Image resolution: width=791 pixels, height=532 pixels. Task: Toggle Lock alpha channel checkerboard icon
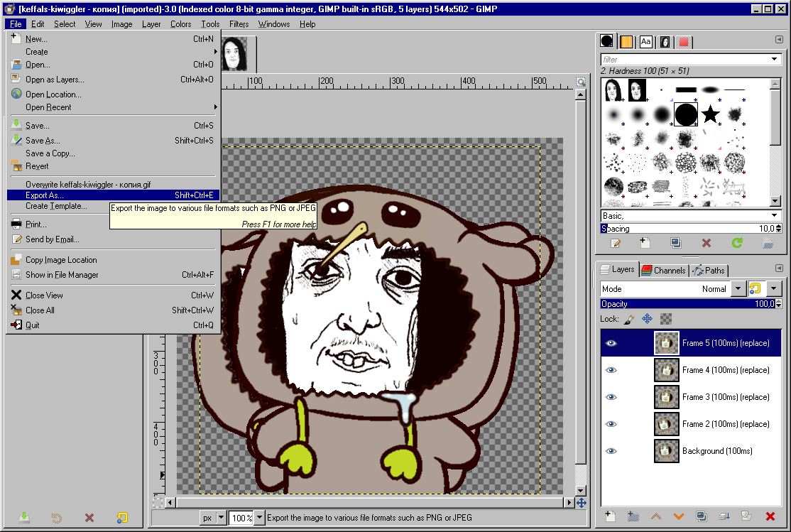(x=666, y=319)
